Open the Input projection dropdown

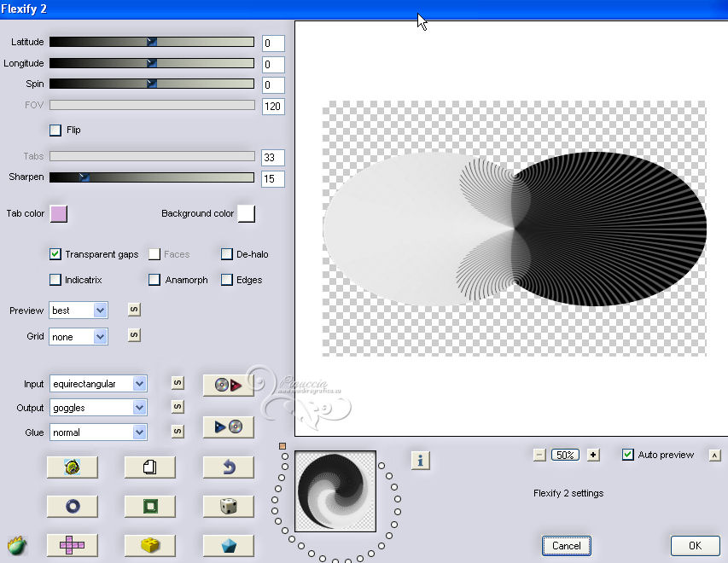point(140,384)
